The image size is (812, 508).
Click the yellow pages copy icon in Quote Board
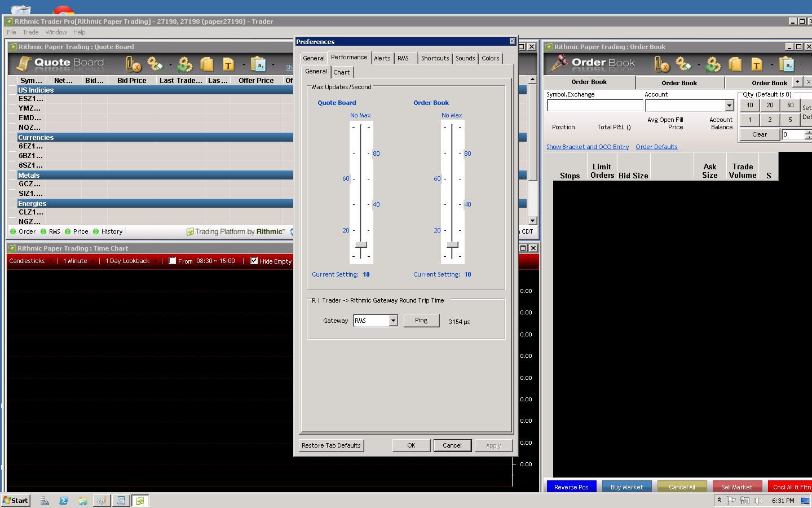pyautogui.click(x=207, y=64)
